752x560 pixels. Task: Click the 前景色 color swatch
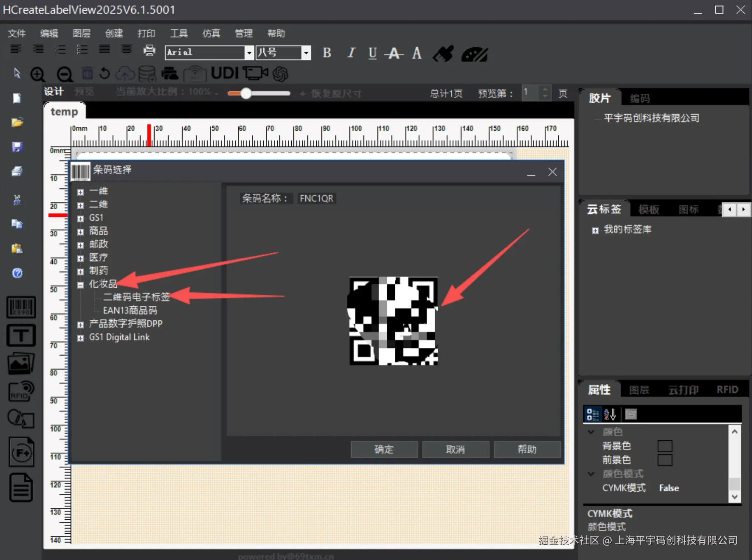665,460
